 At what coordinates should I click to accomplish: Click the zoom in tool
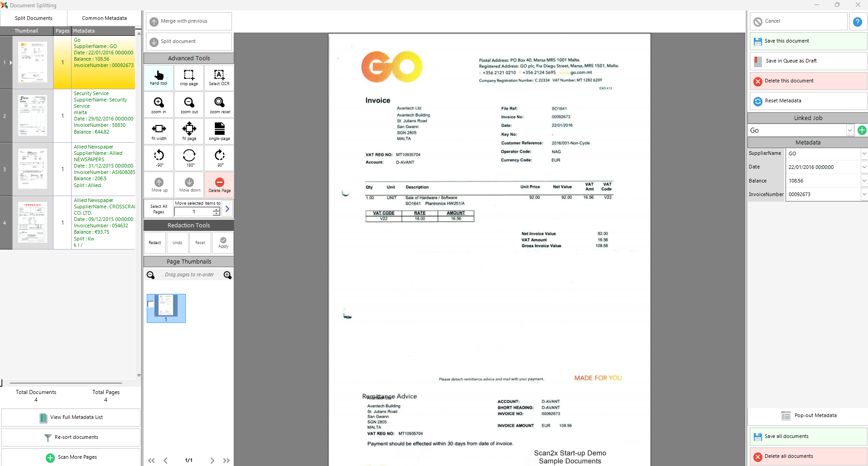[x=159, y=105]
